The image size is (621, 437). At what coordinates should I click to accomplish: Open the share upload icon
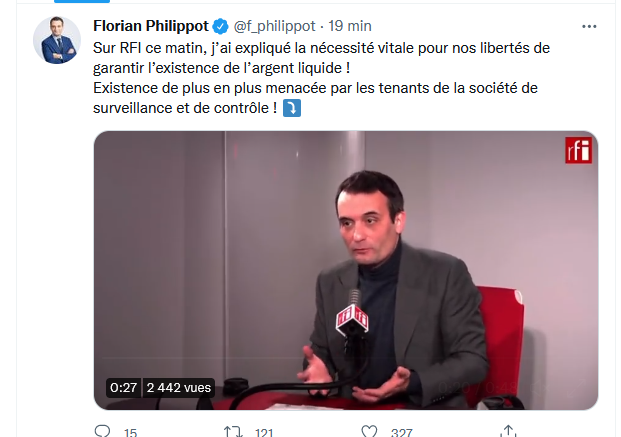(508, 431)
